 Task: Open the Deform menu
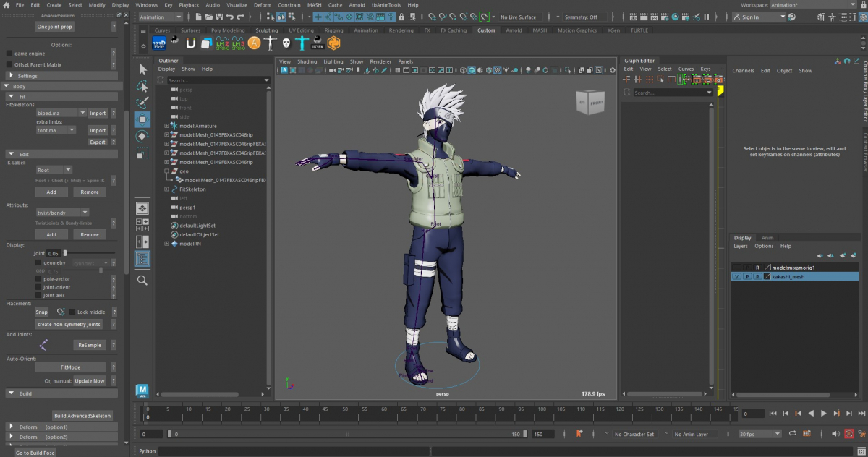click(262, 5)
